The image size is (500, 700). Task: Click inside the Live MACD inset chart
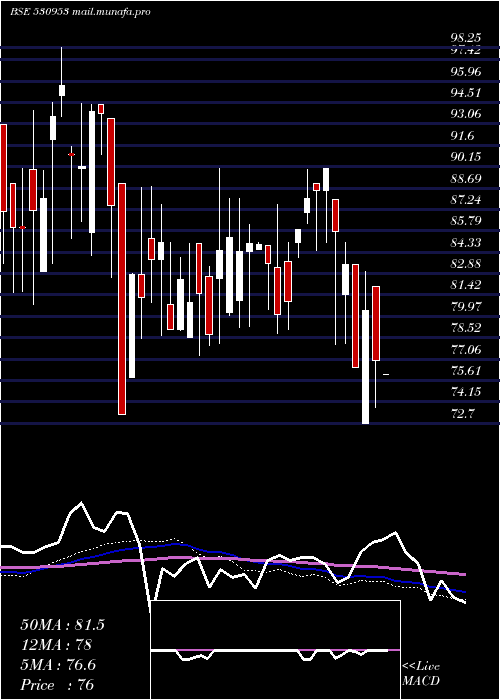click(275, 650)
